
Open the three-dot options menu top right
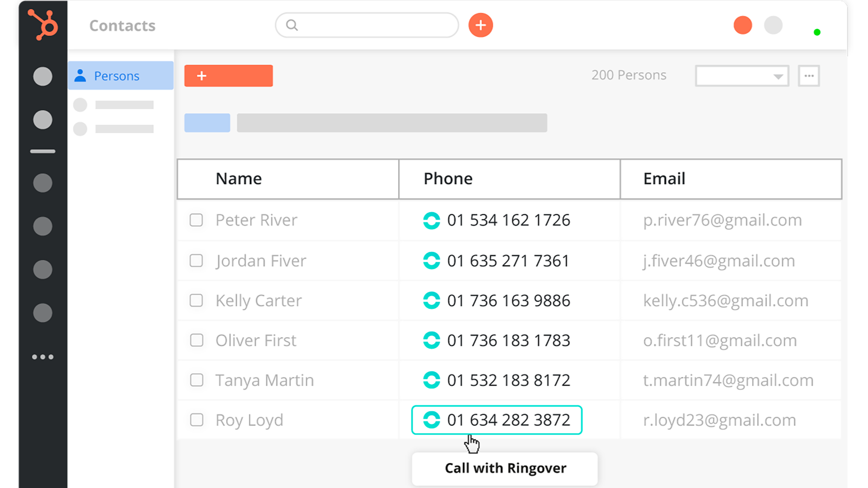[x=809, y=76]
